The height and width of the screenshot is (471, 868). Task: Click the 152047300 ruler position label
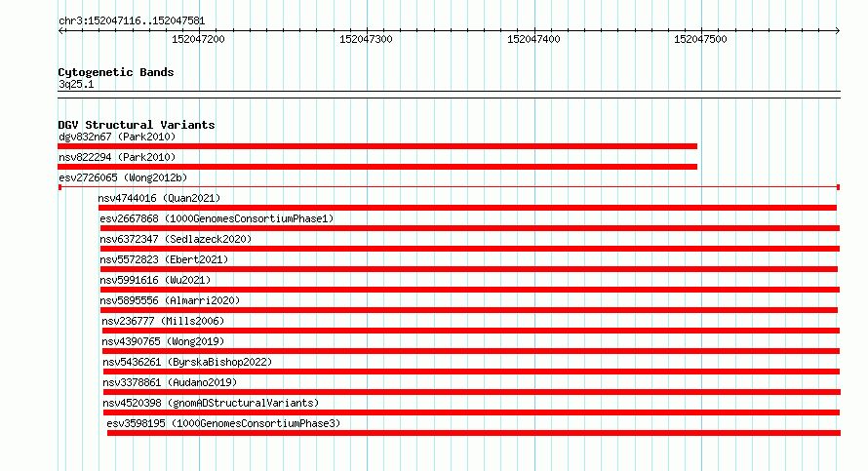(366, 39)
